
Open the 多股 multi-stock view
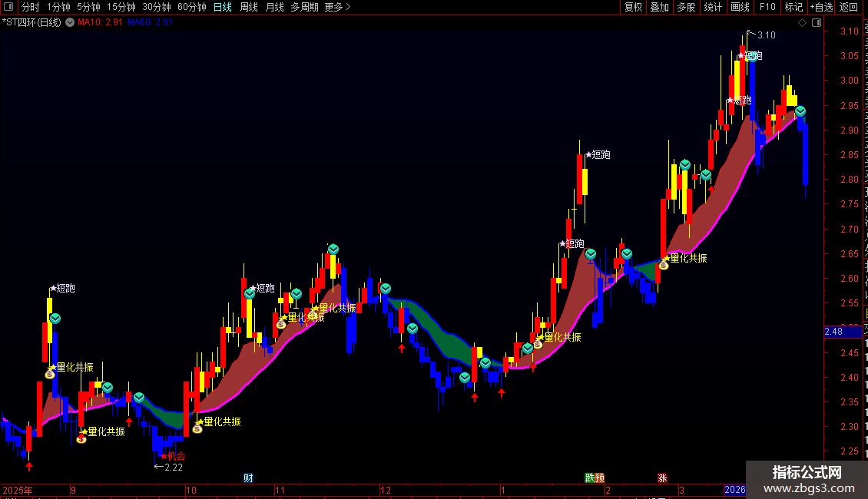(x=686, y=7)
